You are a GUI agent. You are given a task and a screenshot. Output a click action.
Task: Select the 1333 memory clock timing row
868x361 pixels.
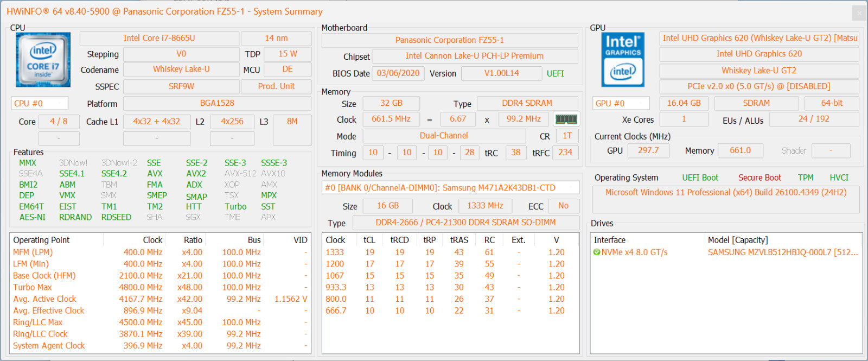pyautogui.click(x=450, y=252)
